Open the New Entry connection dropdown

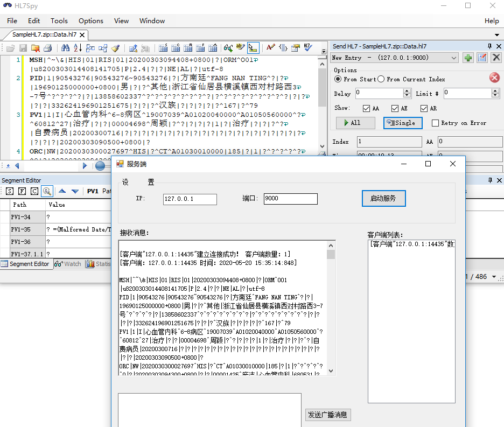coord(454,57)
